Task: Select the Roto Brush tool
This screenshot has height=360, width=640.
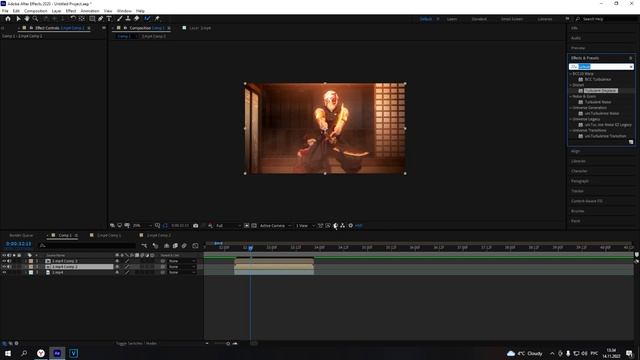Action: click(x=147, y=19)
